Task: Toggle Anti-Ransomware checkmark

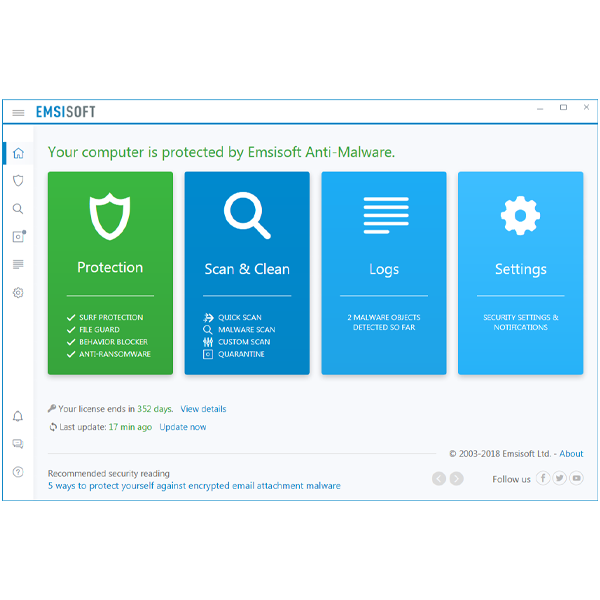Action: pyautogui.click(x=71, y=354)
